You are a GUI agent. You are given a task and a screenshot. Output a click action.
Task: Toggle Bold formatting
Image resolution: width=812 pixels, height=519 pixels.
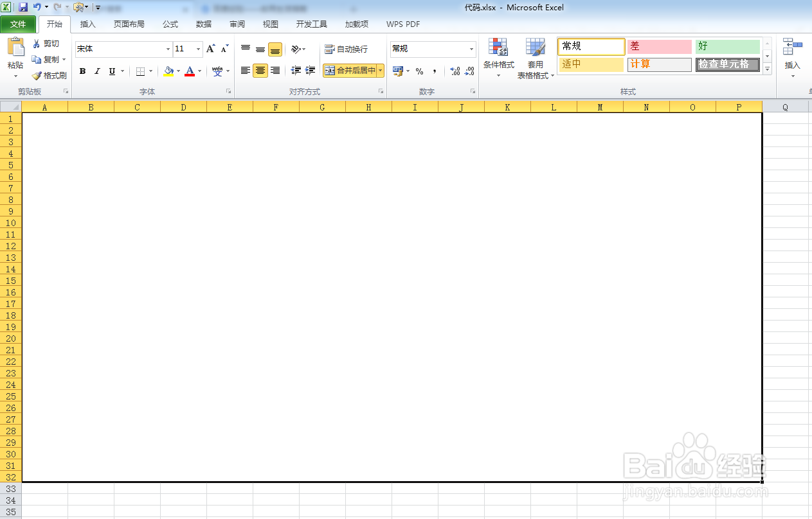click(x=82, y=71)
